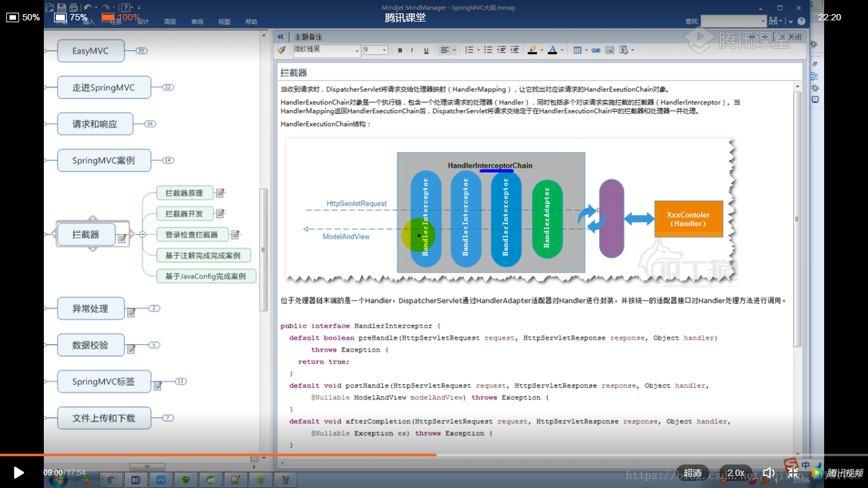Open the 视图 ribbon tab
The image size is (868, 488).
coord(224,22)
